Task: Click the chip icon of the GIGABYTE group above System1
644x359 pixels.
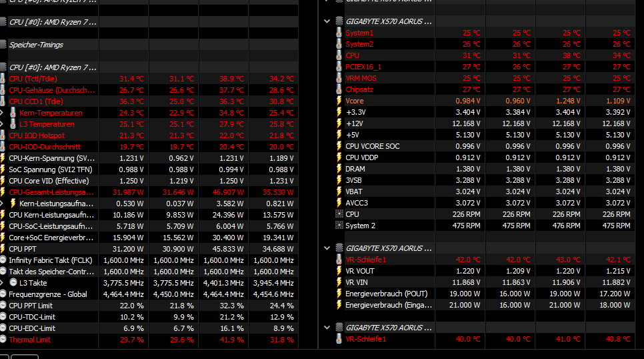Action: (339, 21)
